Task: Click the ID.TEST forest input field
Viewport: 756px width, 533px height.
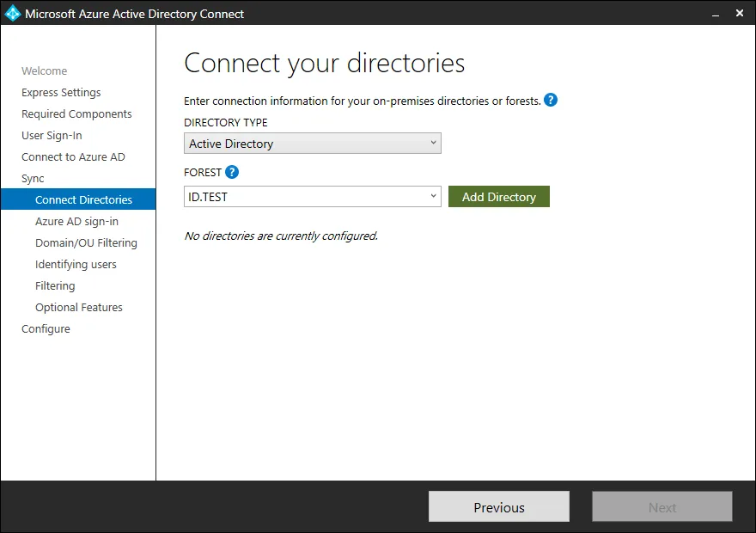Action: [x=305, y=197]
